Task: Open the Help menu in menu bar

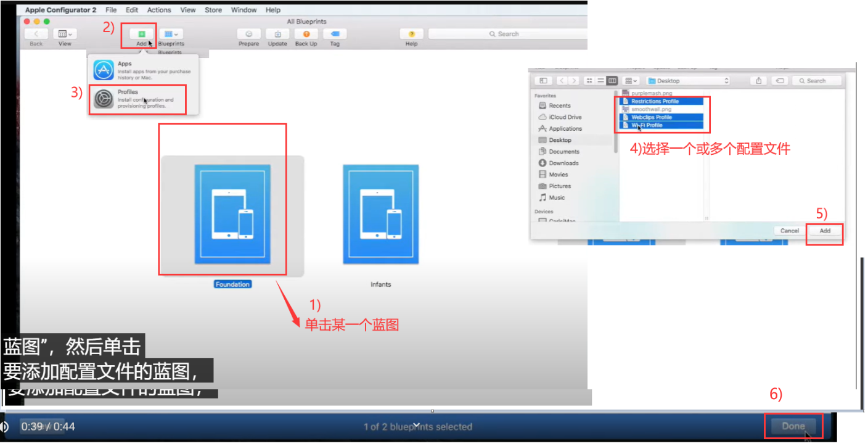Action: 273,10
